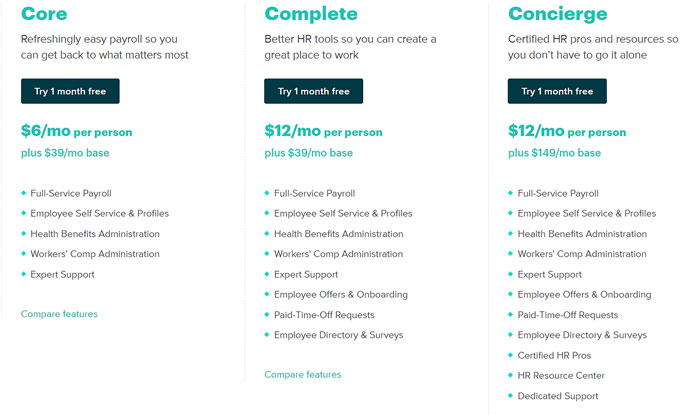
Task: Click the bullet icon beside Complete's Paid-Time-Off Requests
Action: 267,315
